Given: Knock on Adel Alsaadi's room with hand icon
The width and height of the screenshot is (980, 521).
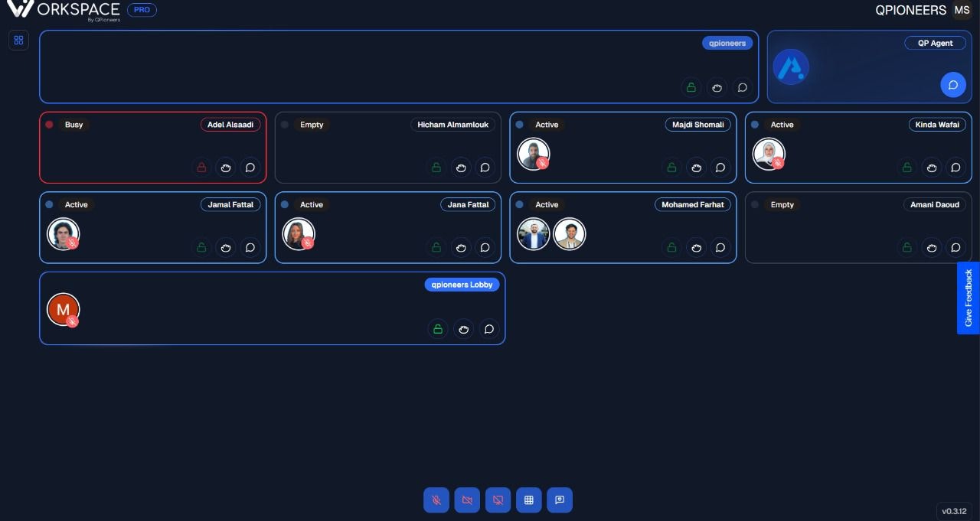Looking at the screenshot, I should [x=226, y=168].
